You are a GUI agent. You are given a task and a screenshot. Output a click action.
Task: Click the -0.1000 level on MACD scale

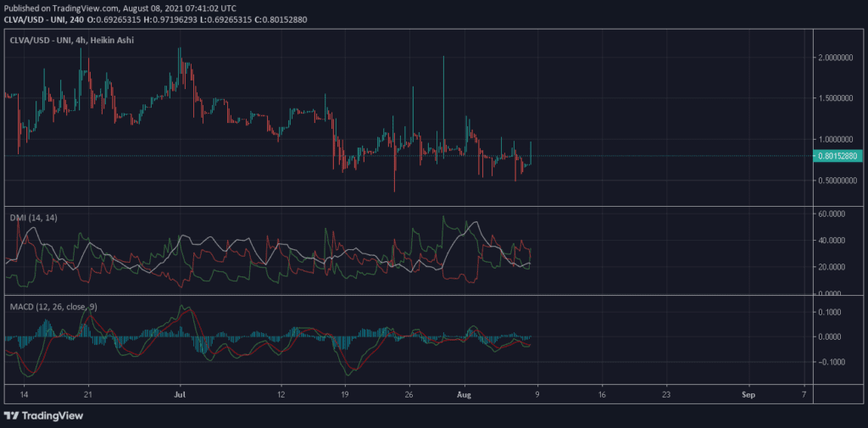[832, 362]
